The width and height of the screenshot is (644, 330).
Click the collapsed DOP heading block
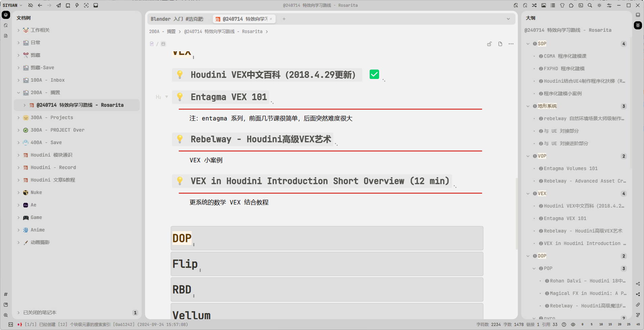pyautogui.click(x=327, y=238)
